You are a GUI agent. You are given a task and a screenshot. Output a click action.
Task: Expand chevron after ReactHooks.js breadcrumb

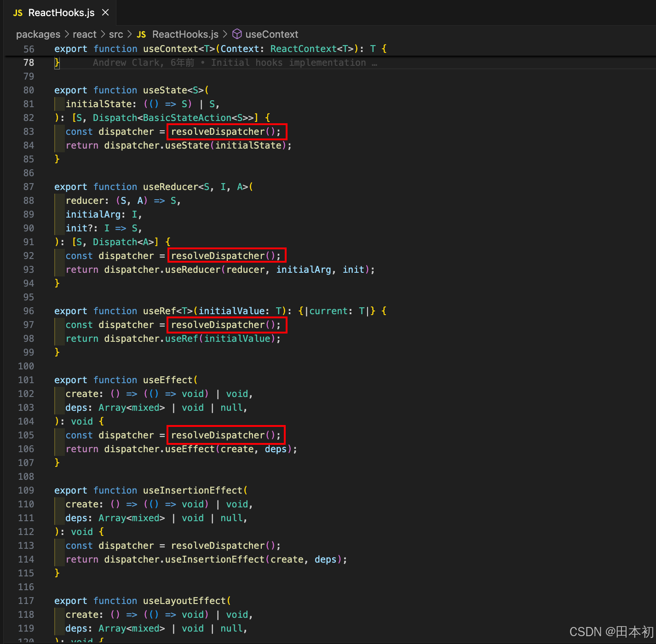coord(225,34)
